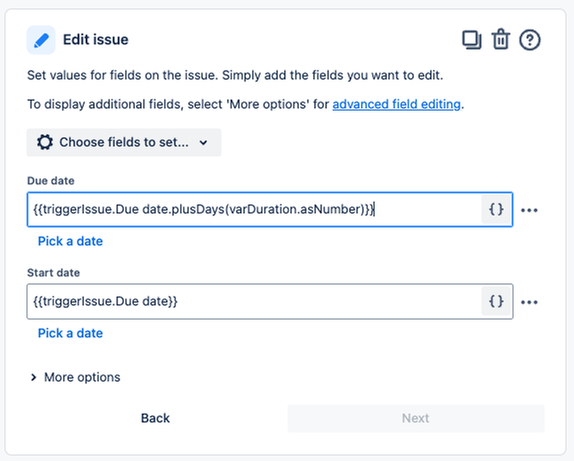Click Pick a date under Due date
This screenshot has width=574, height=461.
(70, 241)
